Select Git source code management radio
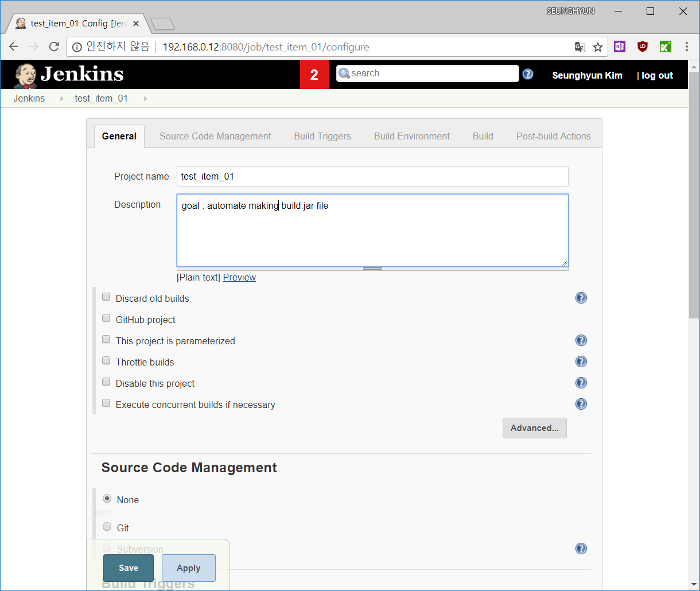The height and width of the screenshot is (591, 700). 107,527
